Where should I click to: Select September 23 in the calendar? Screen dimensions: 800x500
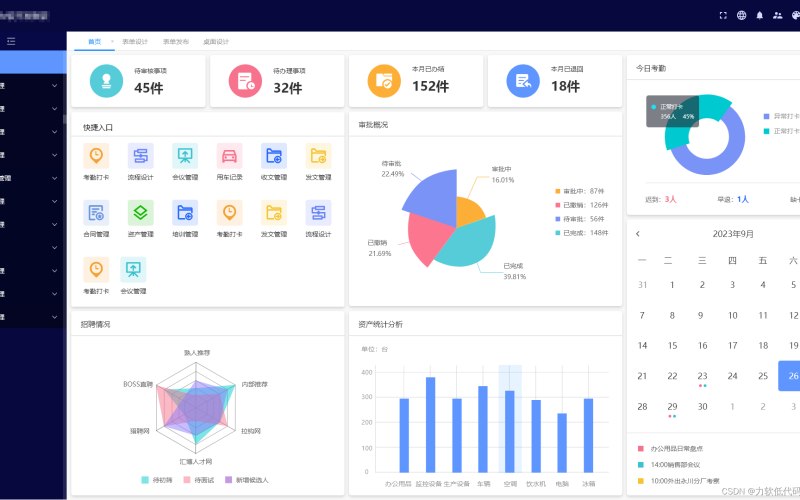703,376
